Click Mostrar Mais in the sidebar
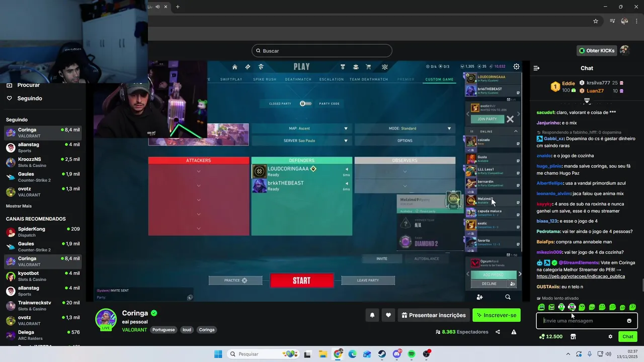Image resolution: width=644 pixels, height=362 pixels. click(19, 206)
